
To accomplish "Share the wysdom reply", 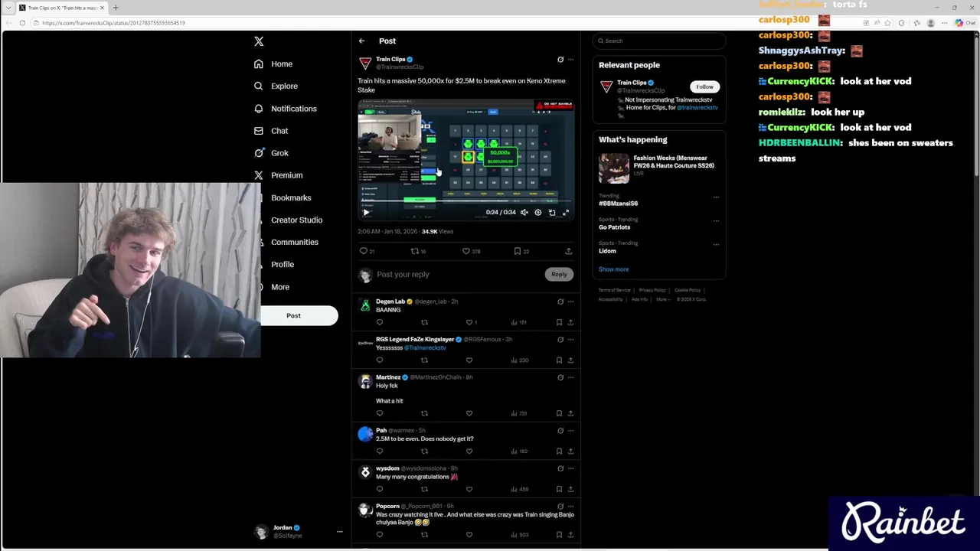I will [x=570, y=489].
